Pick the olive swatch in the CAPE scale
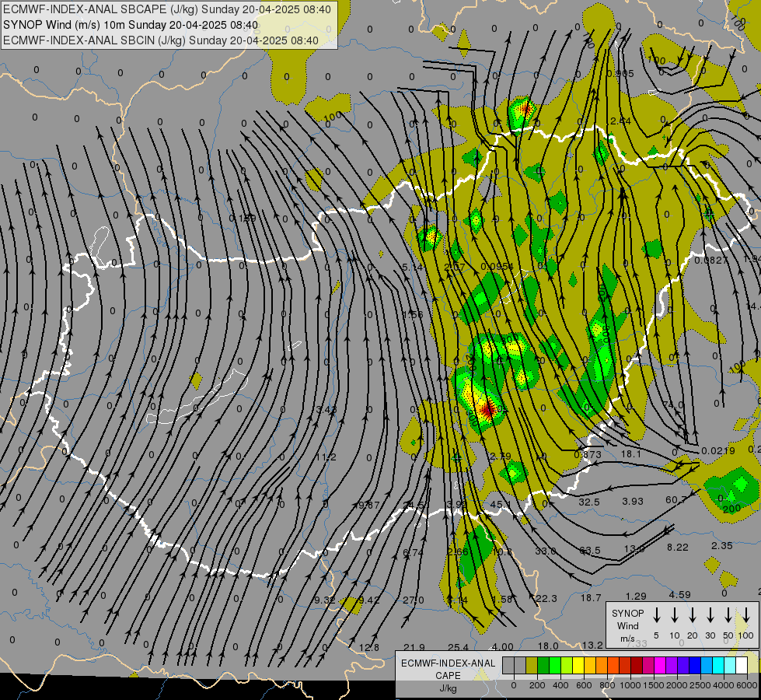This screenshot has height=700, width=761. (532, 665)
